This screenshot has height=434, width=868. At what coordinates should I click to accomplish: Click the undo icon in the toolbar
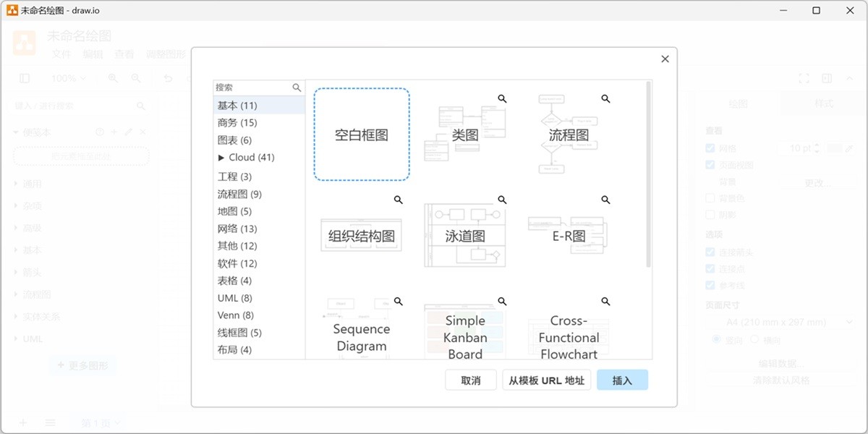coord(169,77)
